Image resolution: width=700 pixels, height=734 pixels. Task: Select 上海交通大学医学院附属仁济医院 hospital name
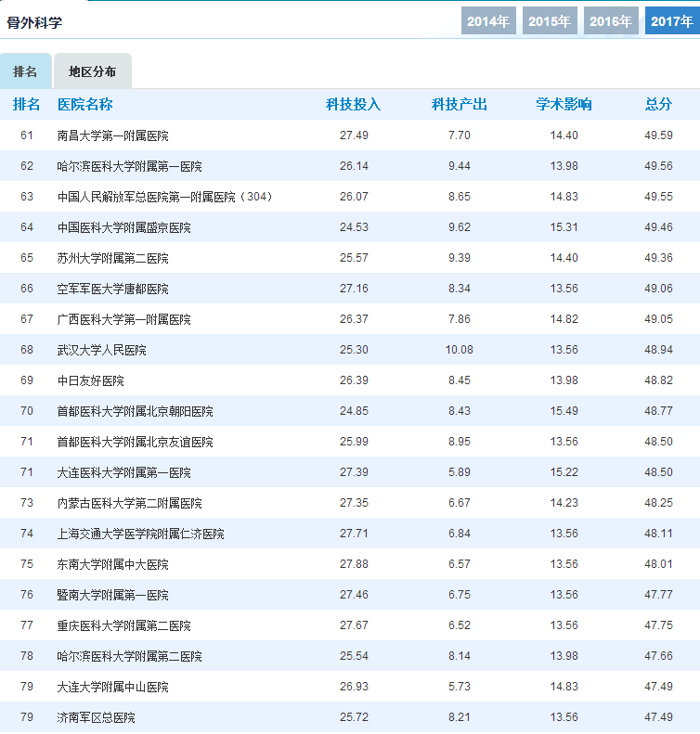coord(140,534)
